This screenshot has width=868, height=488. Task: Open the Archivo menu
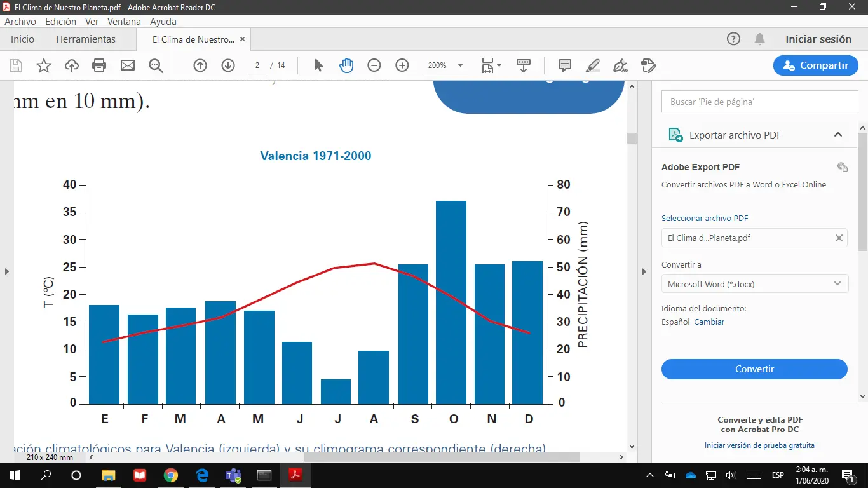click(x=20, y=21)
